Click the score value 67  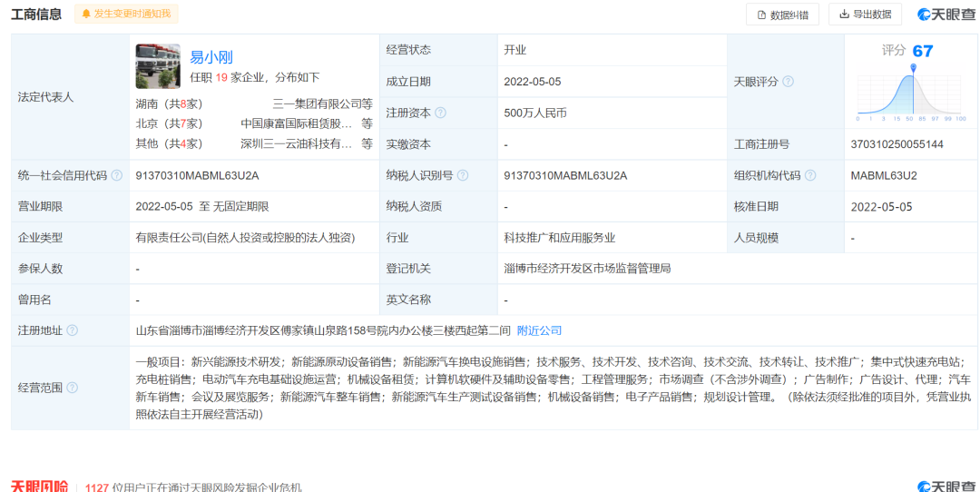[x=923, y=51]
